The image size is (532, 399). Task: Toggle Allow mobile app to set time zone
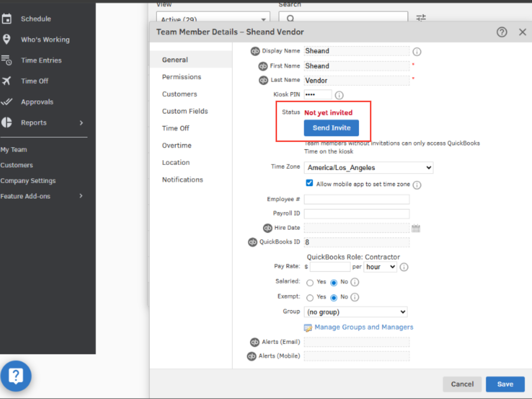(x=309, y=183)
